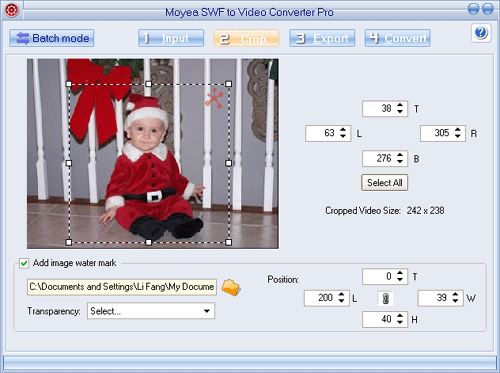
Task: Click the bottom-middle crop handle
Action: pos(149,242)
